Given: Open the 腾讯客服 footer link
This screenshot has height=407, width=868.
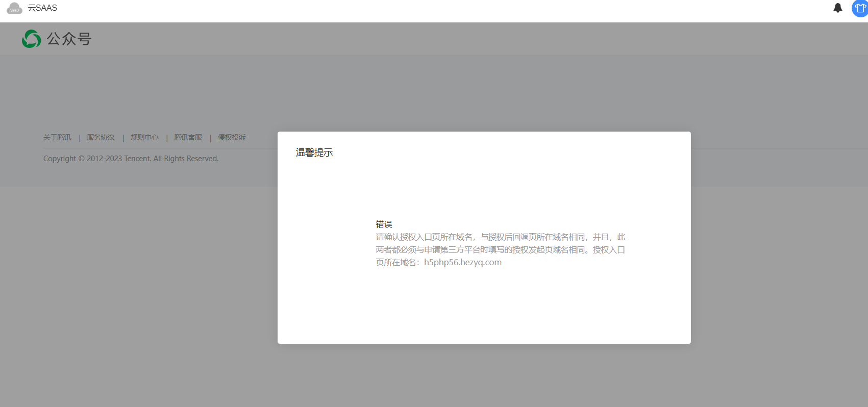Looking at the screenshot, I should point(188,137).
